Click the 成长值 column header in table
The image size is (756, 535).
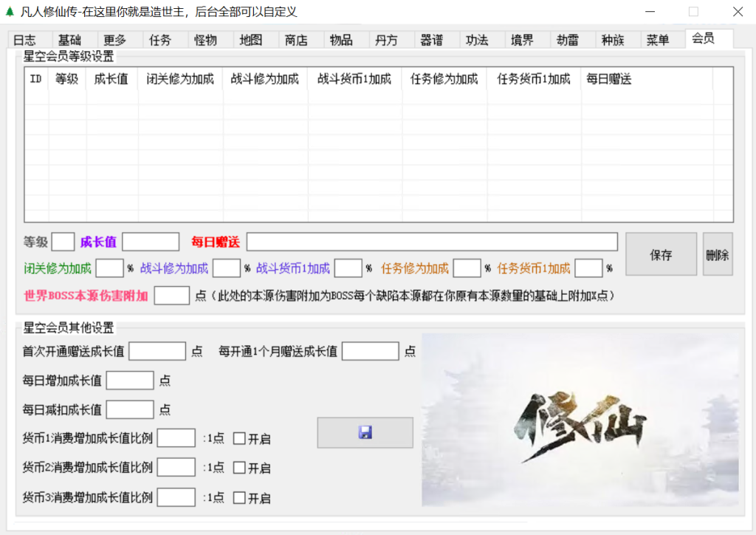pos(111,80)
